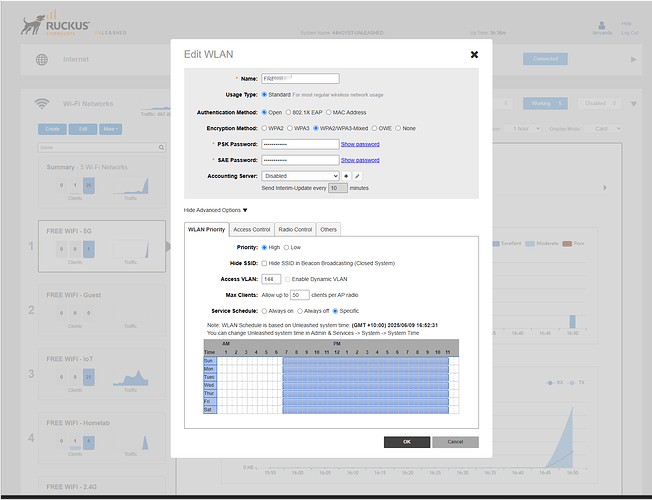Close the Edit WLAN dialog with X
The height and width of the screenshot is (500, 652).
click(x=473, y=54)
